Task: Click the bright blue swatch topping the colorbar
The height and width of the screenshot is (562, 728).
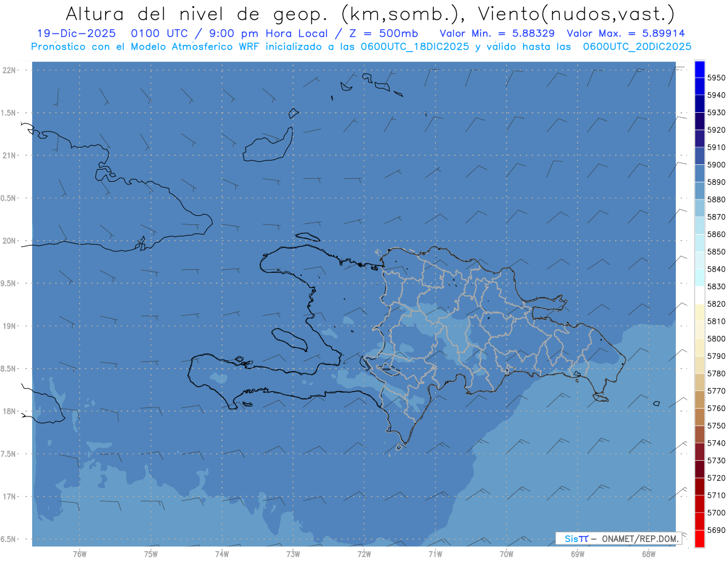Action: pos(699,69)
